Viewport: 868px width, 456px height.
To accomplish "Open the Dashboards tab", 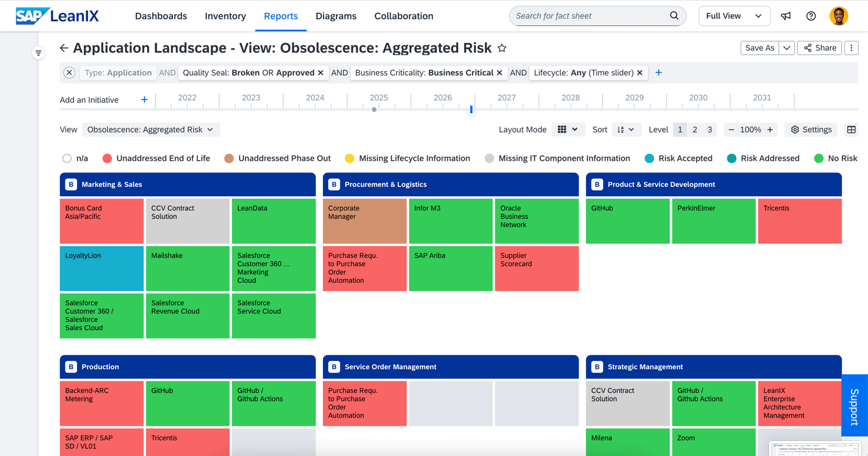I will [x=161, y=16].
